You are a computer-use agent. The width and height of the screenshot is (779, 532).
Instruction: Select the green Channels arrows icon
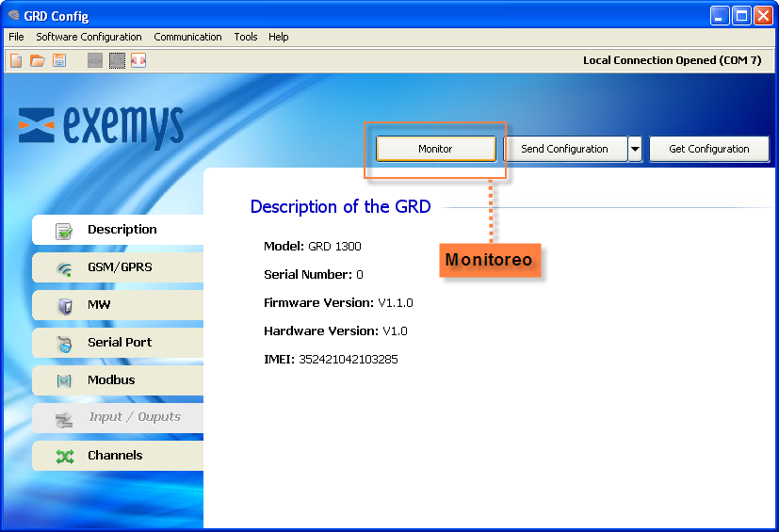point(64,457)
